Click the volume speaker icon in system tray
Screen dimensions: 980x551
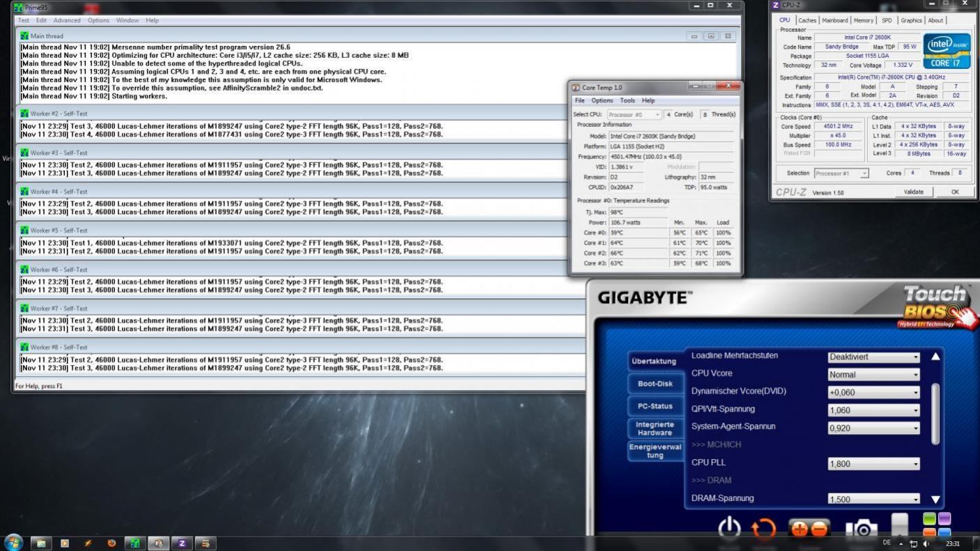pyautogui.click(x=926, y=543)
